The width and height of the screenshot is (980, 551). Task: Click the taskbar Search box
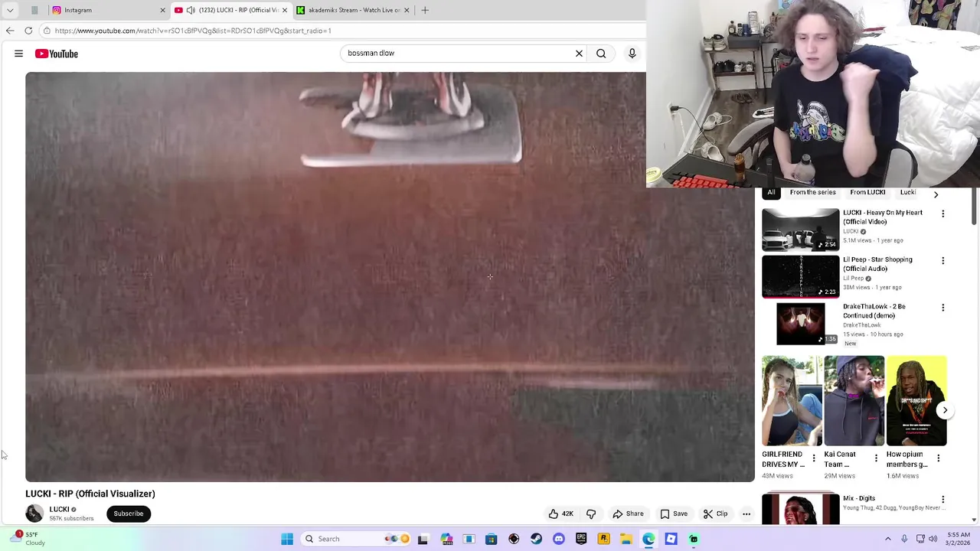357,539
